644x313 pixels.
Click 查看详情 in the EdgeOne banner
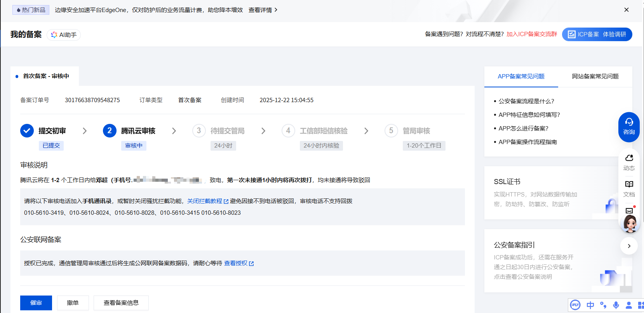(263, 10)
